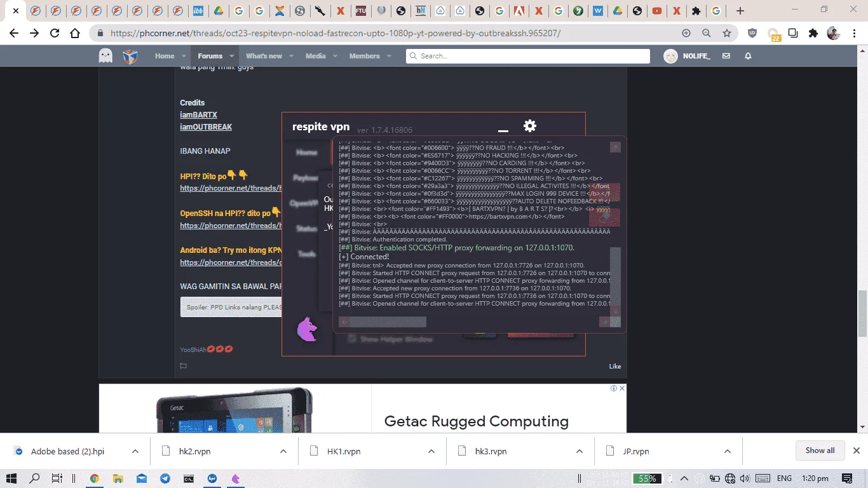Screen dimensions: 868x488
Task: Click log scroll-up arrow button
Action: [x=615, y=147]
